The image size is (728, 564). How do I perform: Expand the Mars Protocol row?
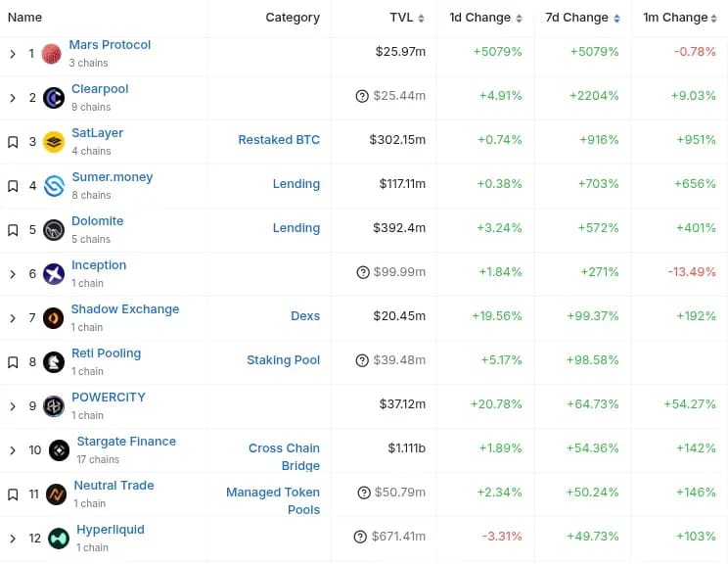click(13, 54)
